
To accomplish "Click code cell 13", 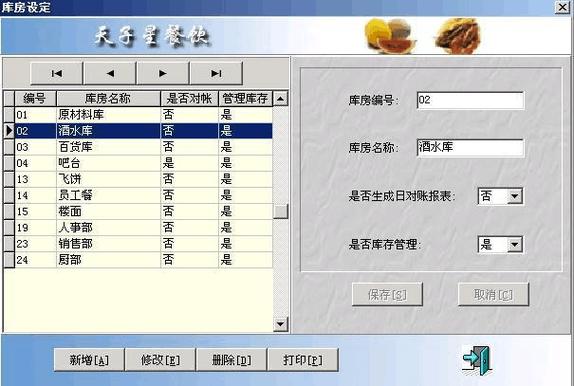I will (35, 179).
